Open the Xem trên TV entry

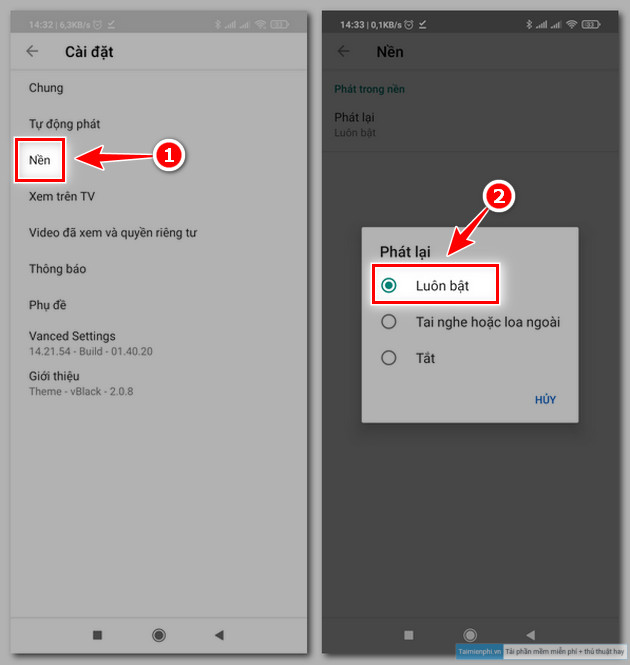point(159,196)
